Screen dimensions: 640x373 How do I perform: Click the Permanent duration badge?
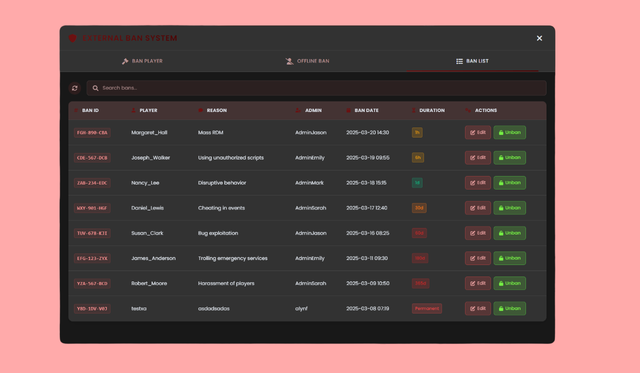pos(427,309)
